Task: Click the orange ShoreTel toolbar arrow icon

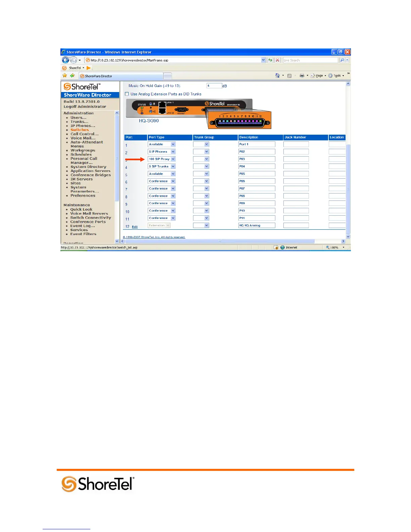Action: [x=89, y=68]
